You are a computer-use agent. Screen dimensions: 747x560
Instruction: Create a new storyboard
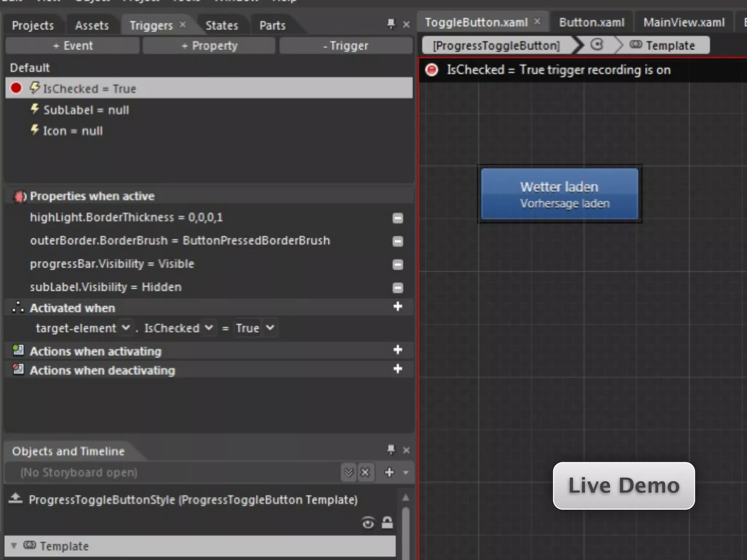(x=390, y=472)
